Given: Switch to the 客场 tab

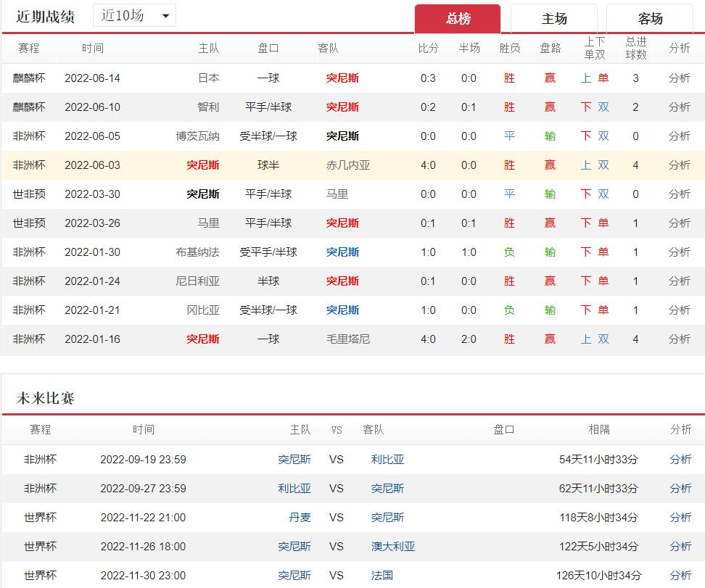Looking at the screenshot, I should point(650,18).
